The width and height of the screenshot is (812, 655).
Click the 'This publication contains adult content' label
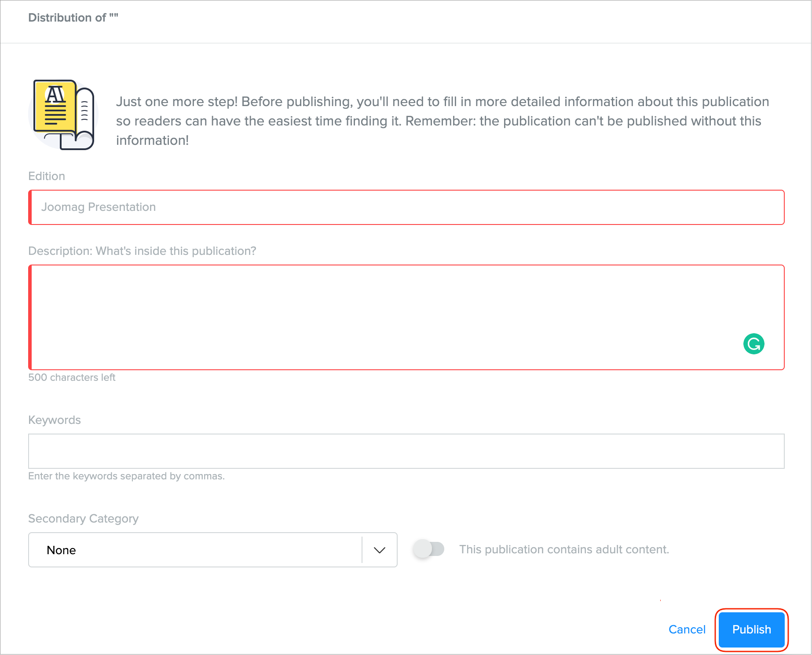point(564,549)
